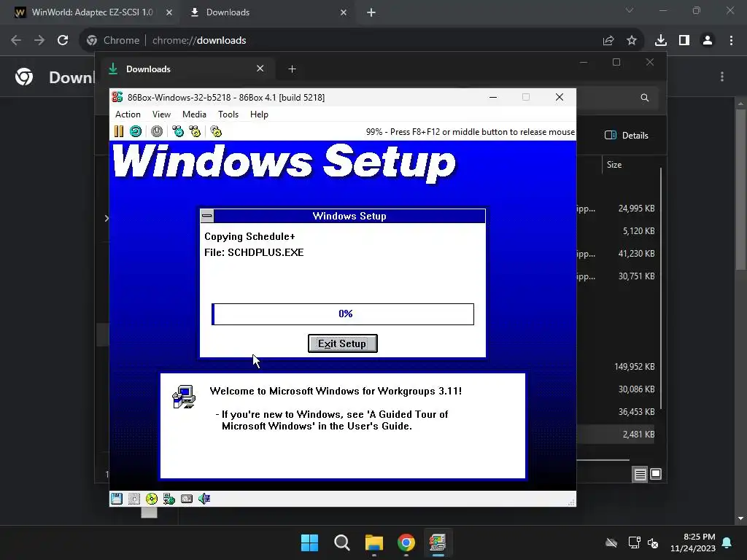Click the CD-ROM status bar icon
This screenshot has height=560, width=747.
coord(152,499)
